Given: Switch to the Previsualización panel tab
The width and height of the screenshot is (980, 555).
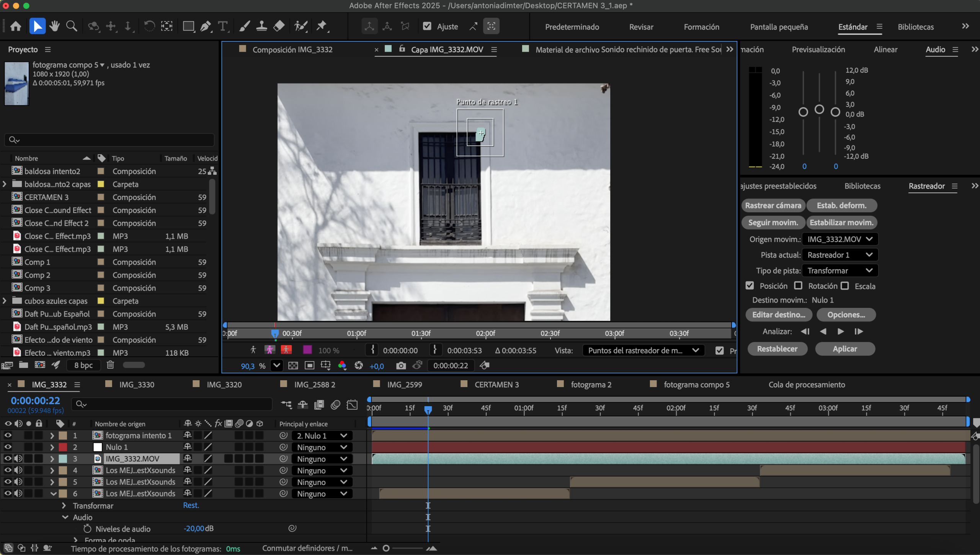Looking at the screenshot, I should (x=818, y=49).
